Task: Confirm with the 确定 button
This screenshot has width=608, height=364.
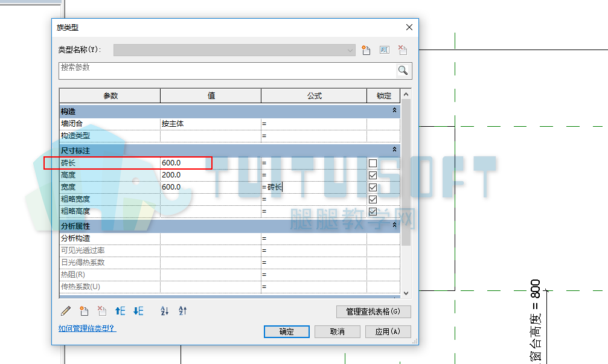Action: coord(287,331)
